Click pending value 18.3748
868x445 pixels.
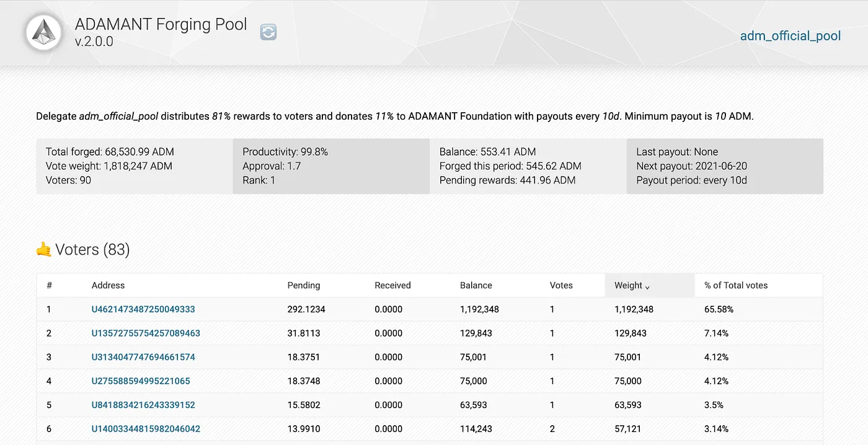[304, 381]
